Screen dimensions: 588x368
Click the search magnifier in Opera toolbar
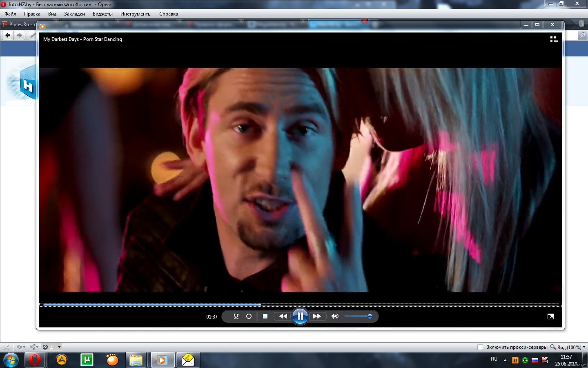tap(583, 36)
